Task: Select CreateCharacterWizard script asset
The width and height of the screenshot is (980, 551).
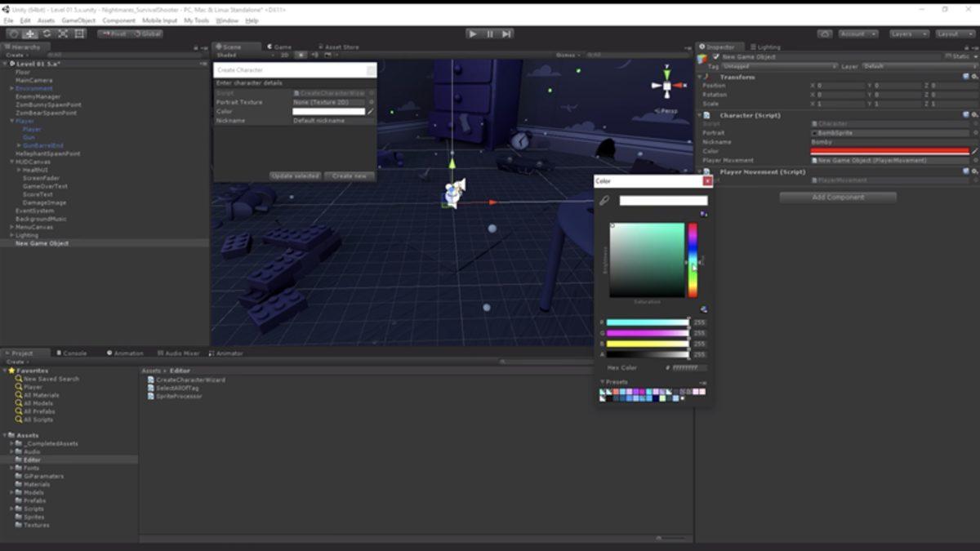Action: 190,380
